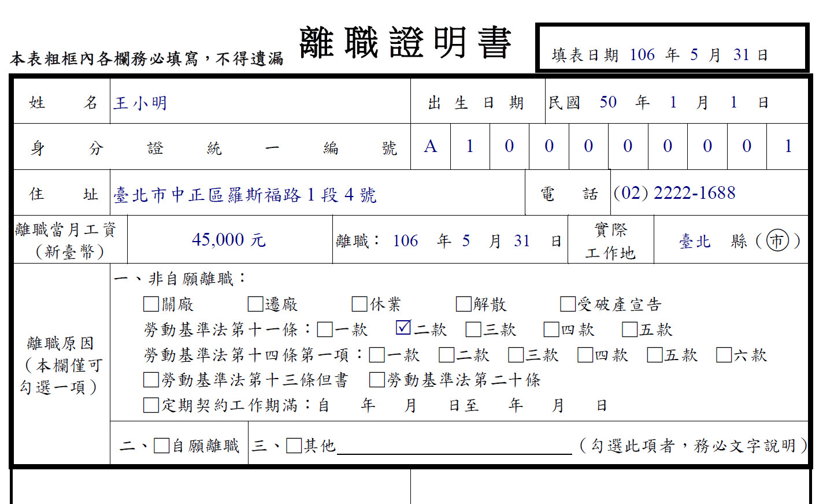The image size is (834, 504).
Task: Tick 三款 checkbox of 第十四條第一項
Action: point(516,355)
